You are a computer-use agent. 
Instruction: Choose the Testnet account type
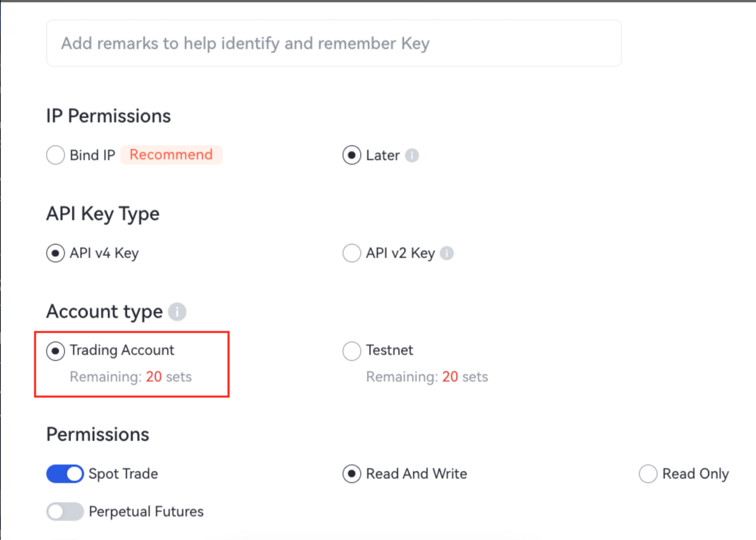[x=352, y=351]
